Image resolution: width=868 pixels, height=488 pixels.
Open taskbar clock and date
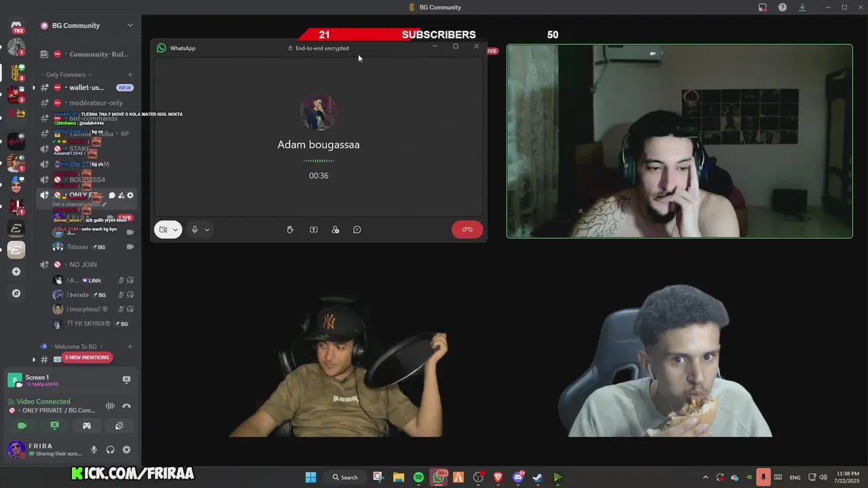tap(848, 477)
